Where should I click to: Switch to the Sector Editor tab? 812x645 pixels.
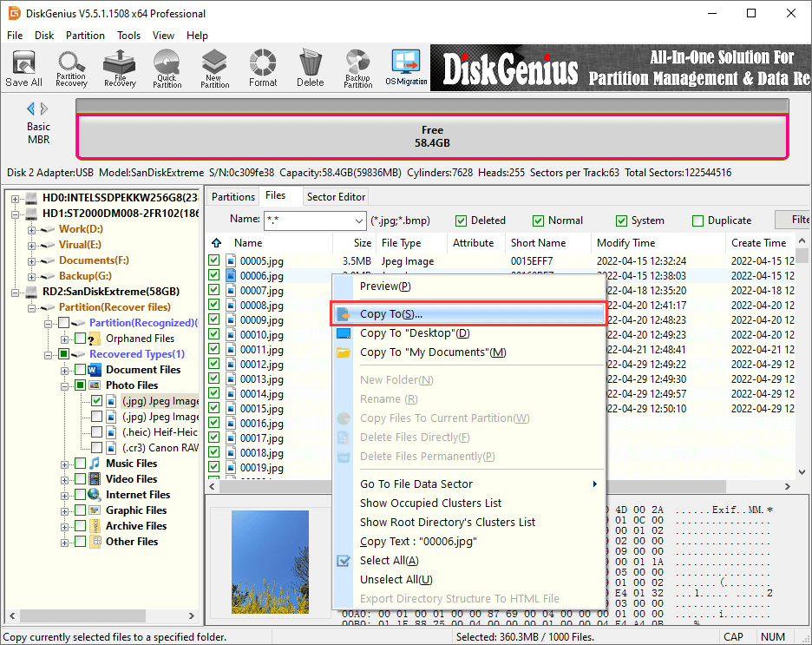[336, 197]
